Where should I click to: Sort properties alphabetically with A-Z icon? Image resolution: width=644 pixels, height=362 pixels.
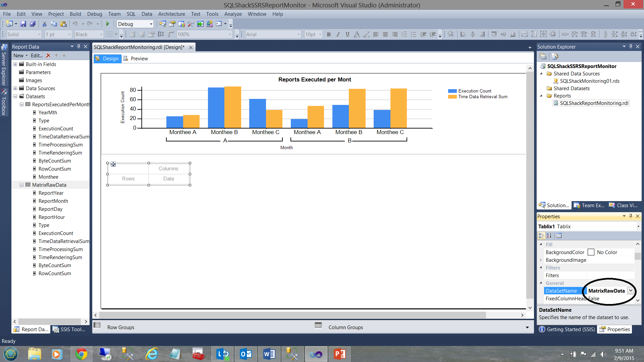pyautogui.click(x=549, y=236)
